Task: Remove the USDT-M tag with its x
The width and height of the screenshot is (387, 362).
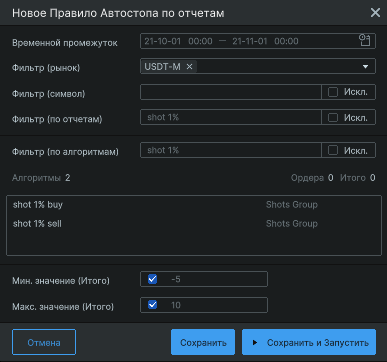Action: (189, 67)
